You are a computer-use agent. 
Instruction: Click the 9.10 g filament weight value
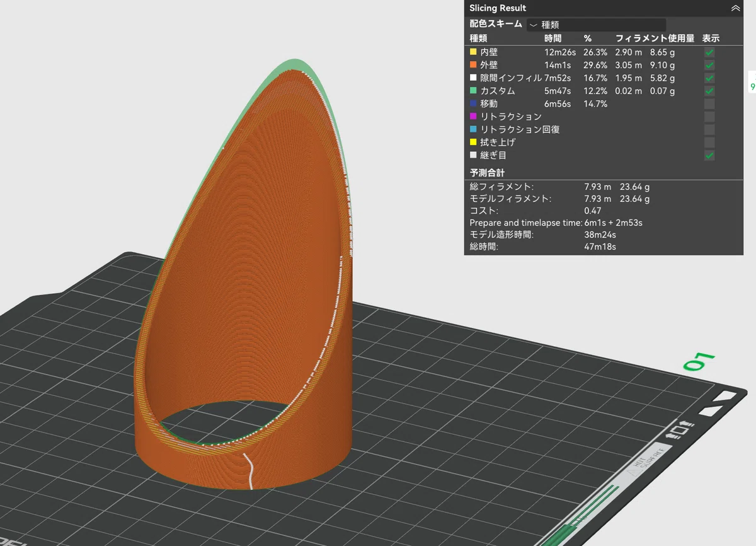662,65
